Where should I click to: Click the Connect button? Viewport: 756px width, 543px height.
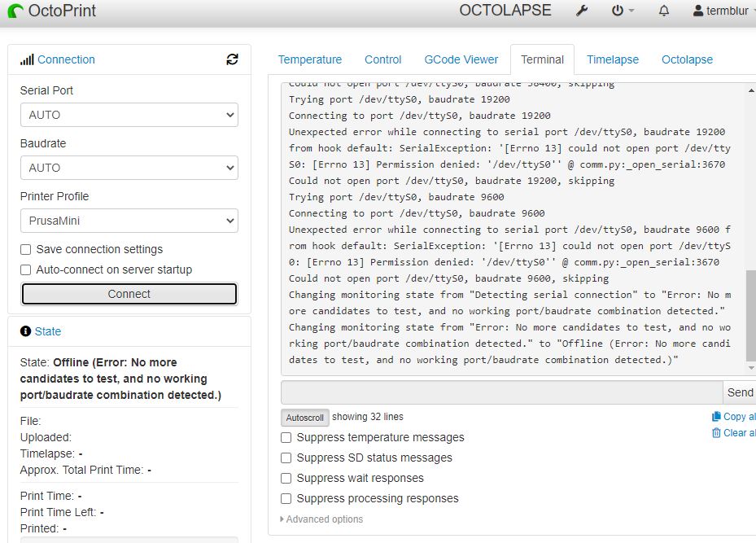tap(129, 294)
